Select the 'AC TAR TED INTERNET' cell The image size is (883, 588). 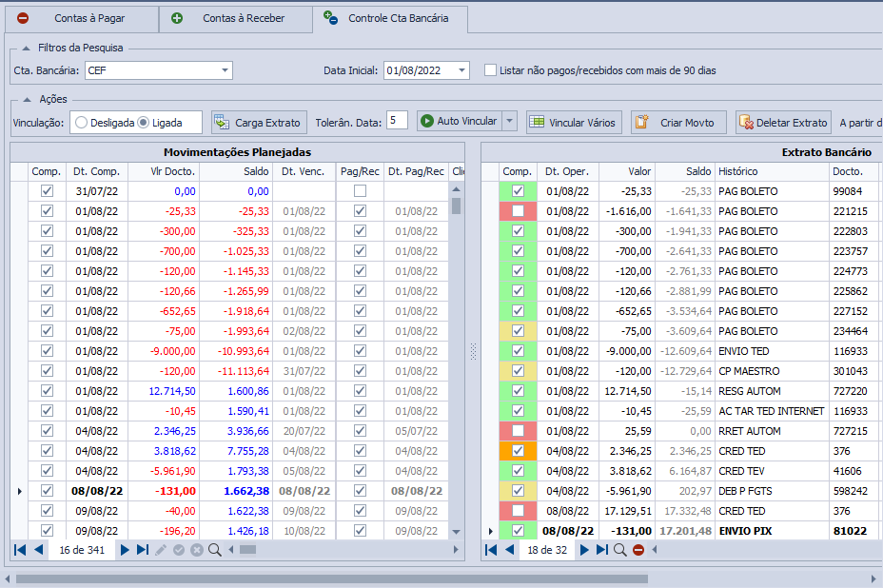(772, 411)
